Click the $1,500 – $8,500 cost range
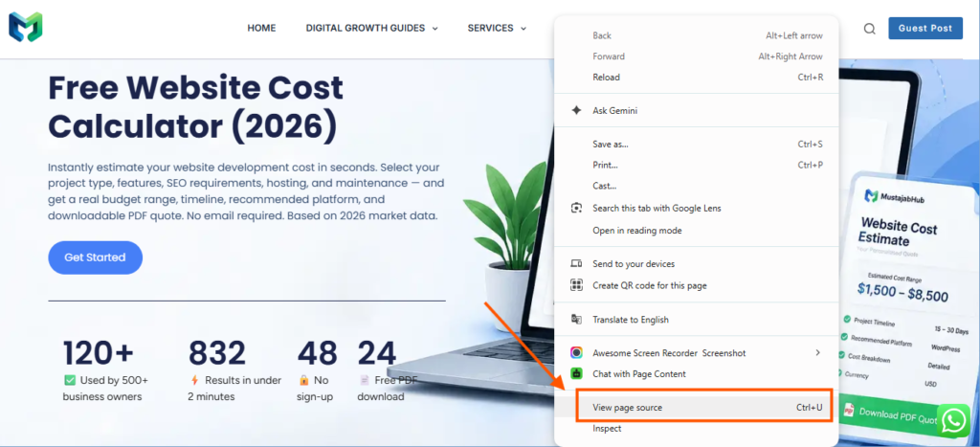Image resolution: width=980 pixels, height=447 pixels. (x=902, y=293)
